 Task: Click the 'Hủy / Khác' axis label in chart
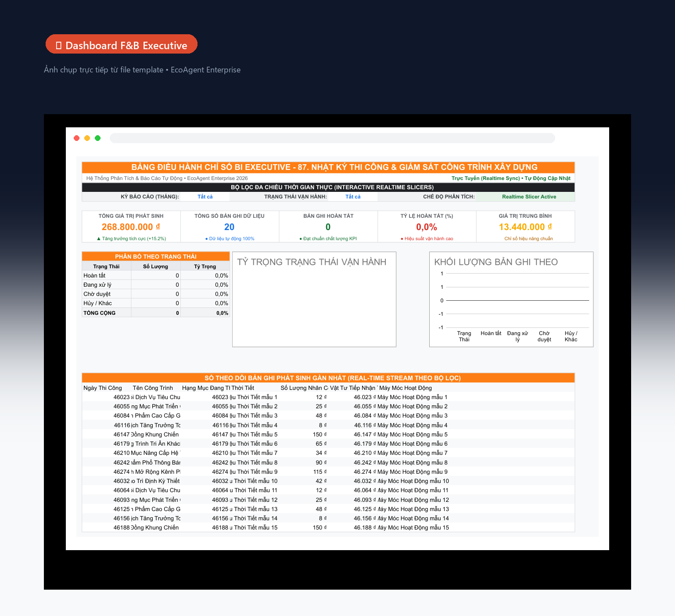[x=571, y=336]
